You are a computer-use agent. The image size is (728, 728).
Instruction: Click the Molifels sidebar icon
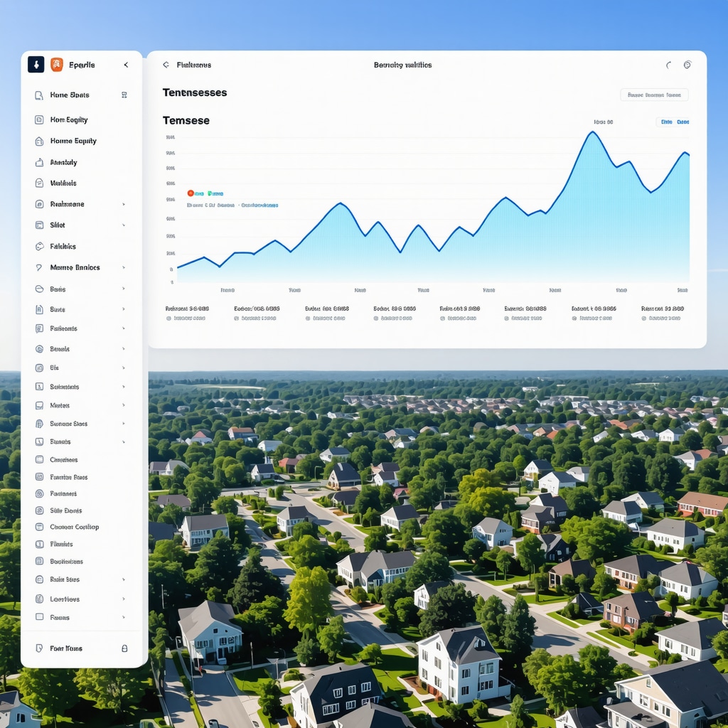pyautogui.click(x=39, y=183)
